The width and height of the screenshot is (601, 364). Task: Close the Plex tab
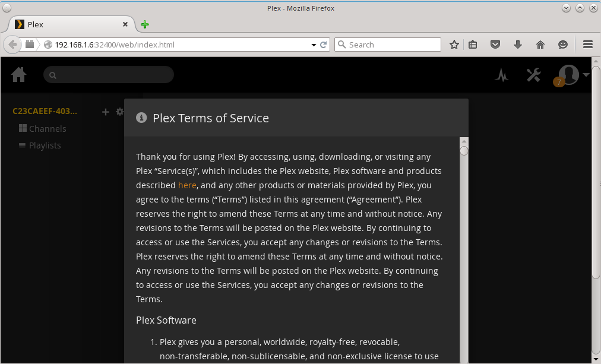pos(125,24)
